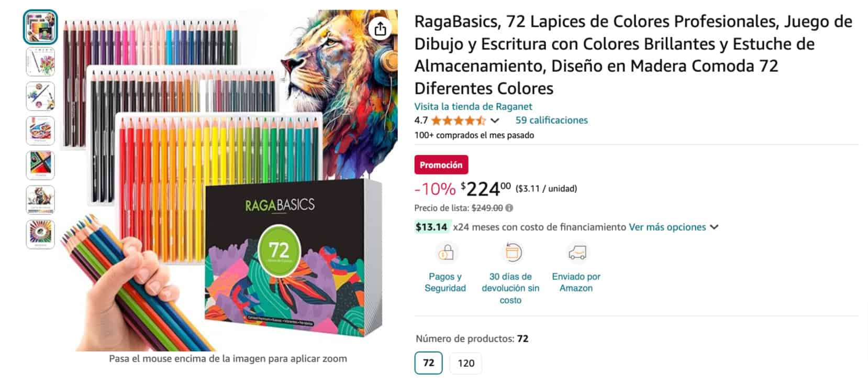Click the Enviado por Amazon truck icon

(576, 253)
